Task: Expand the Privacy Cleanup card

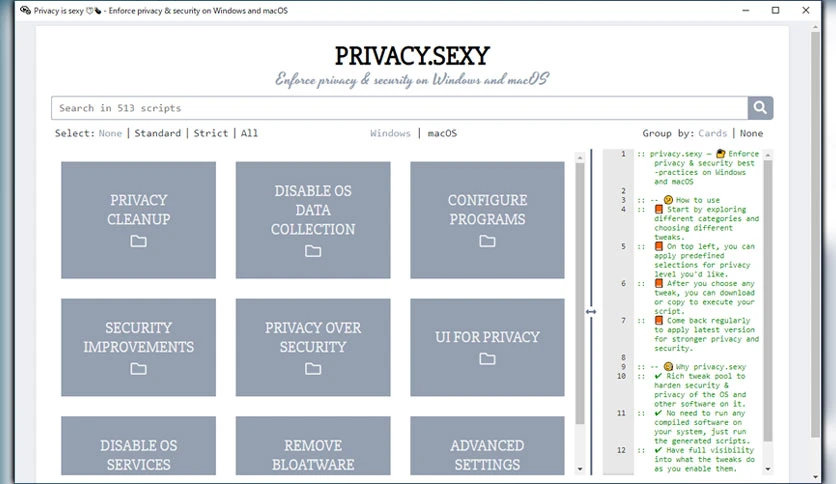Action: click(139, 220)
